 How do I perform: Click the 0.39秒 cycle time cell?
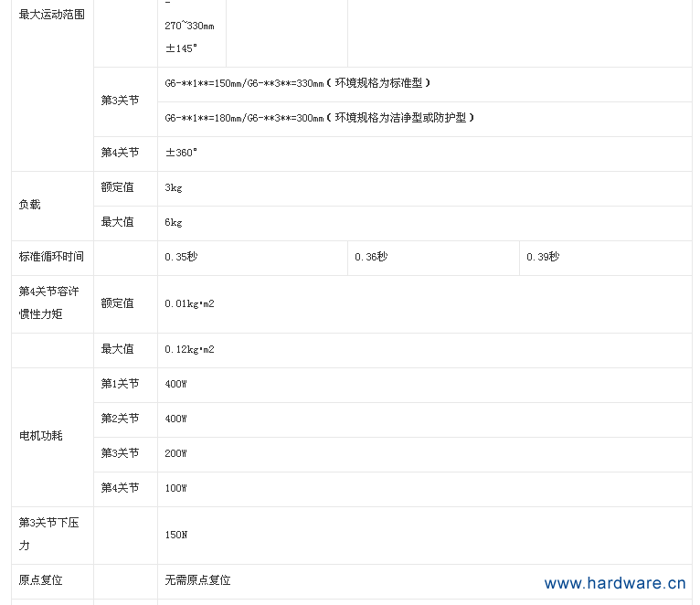[x=543, y=257]
